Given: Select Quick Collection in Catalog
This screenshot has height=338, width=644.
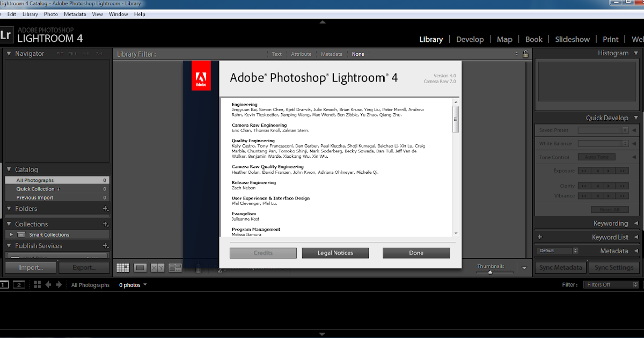Looking at the screenshot, I should click(57, 189).
